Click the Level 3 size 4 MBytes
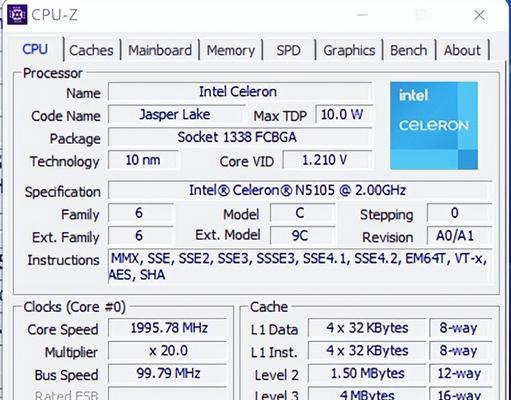 click(367, 394)
